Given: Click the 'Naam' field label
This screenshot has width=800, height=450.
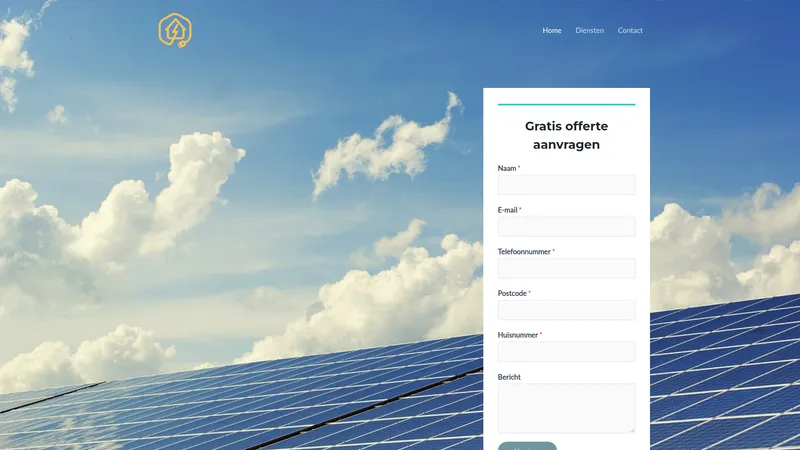Looking at the screenshot, I should click(x=507, y=168).
